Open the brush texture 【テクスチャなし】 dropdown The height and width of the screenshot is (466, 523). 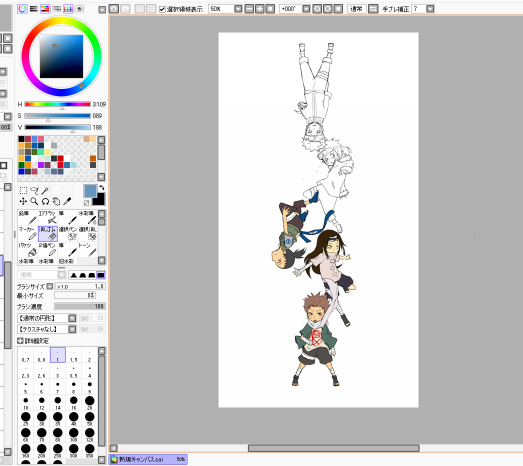click(72, 329)
